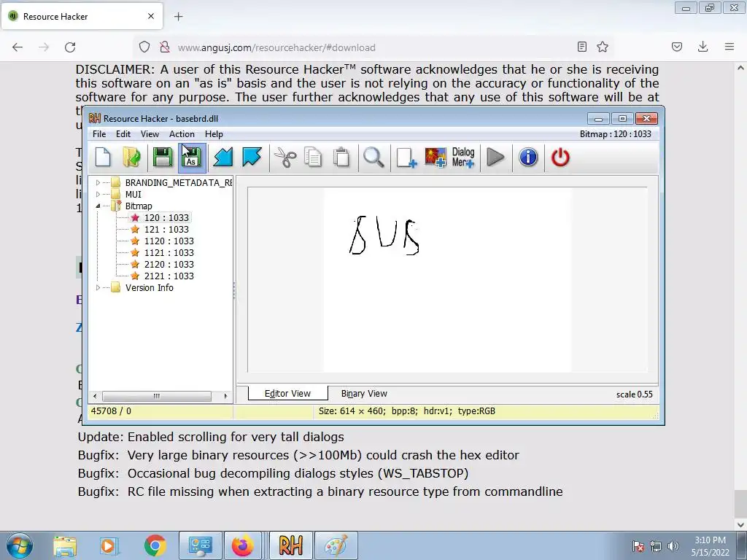This screenshot has height=560, width=747.
Task: Switch to the Binary View tab
Action: pos(364,394)
